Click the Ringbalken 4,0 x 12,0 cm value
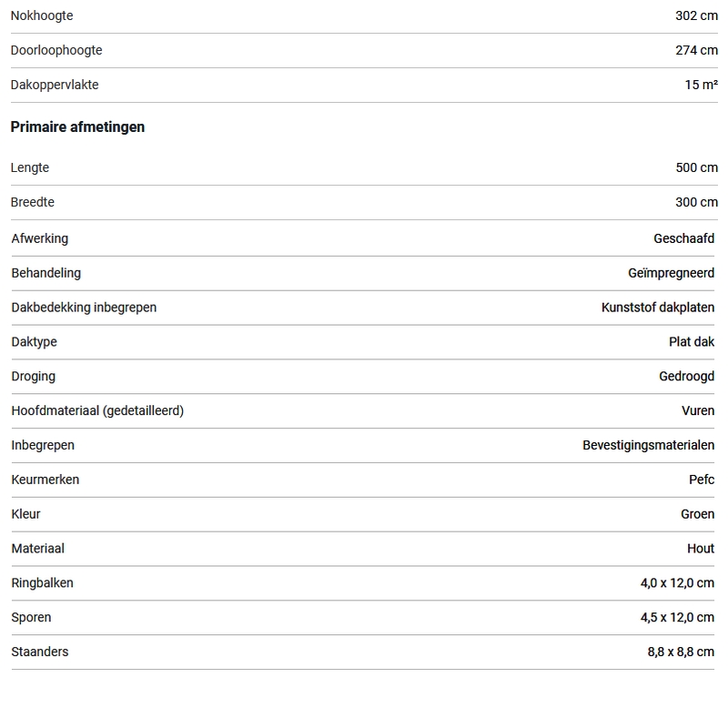This screenshot has width=728, height=728. tap(677, 583)
